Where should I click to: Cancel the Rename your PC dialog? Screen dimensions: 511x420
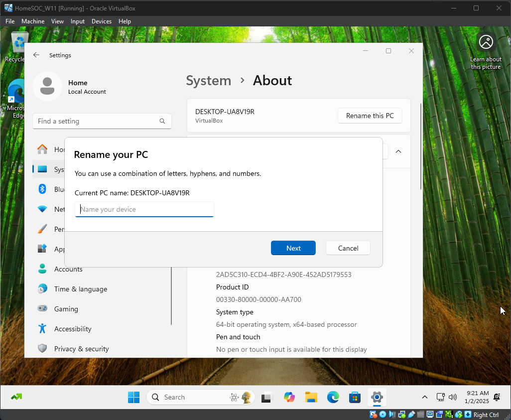pos(348,248)
